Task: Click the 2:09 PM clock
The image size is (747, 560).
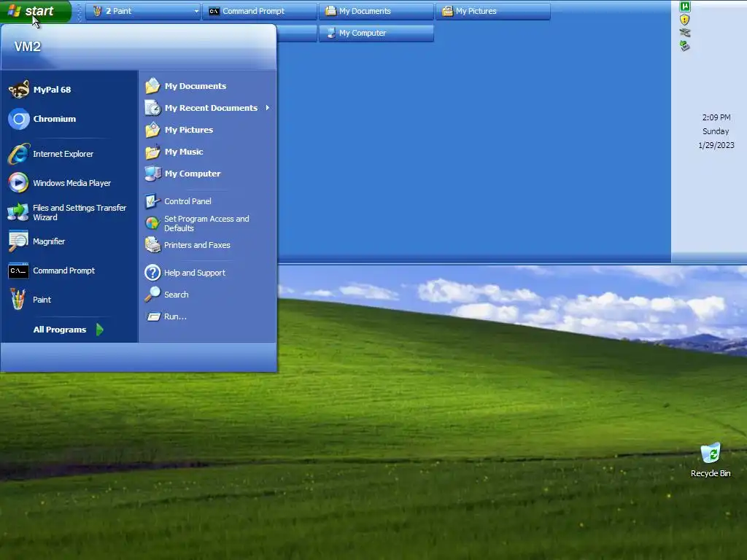Action: click(716, 117)
